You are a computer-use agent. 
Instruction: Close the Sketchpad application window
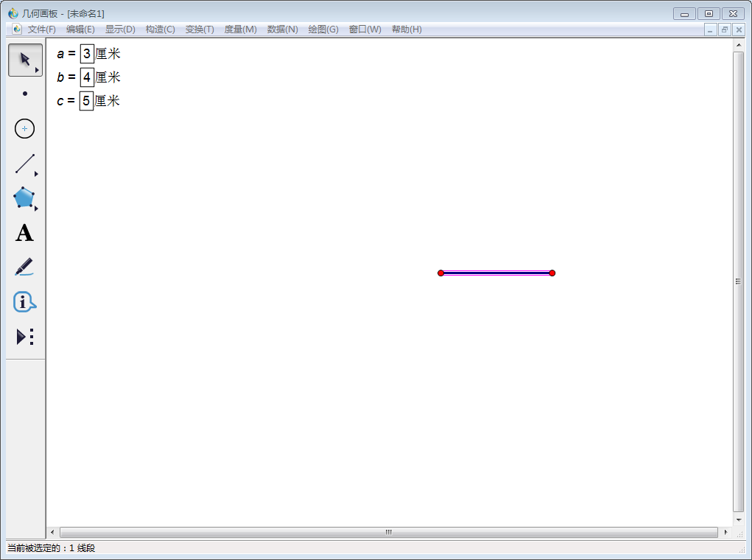coord(733,14)
